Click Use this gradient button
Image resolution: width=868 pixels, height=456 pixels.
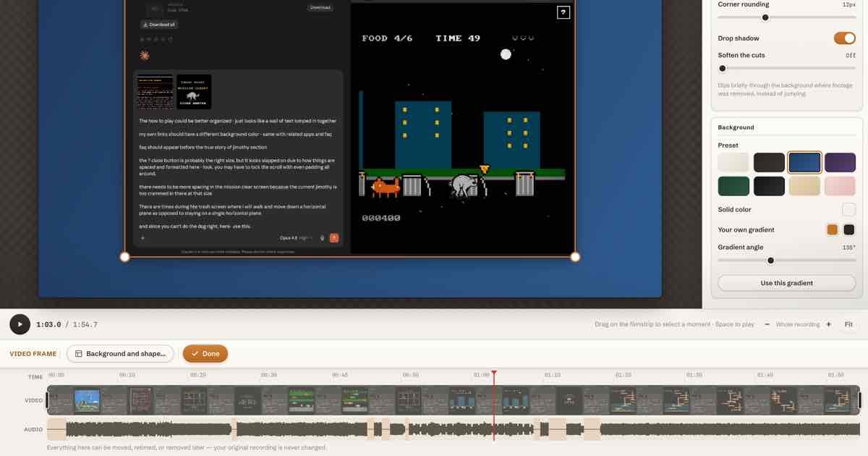pos(786,283)
